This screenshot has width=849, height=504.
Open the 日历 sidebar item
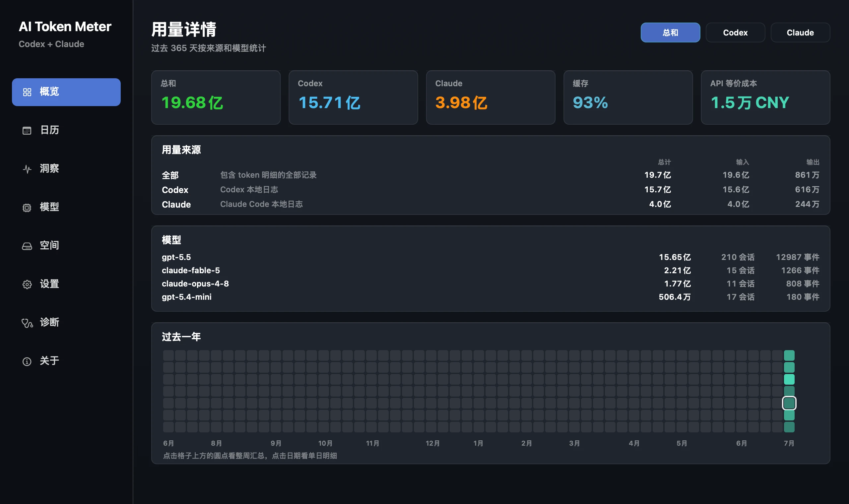pyautogui.click(x=66, y=130)
